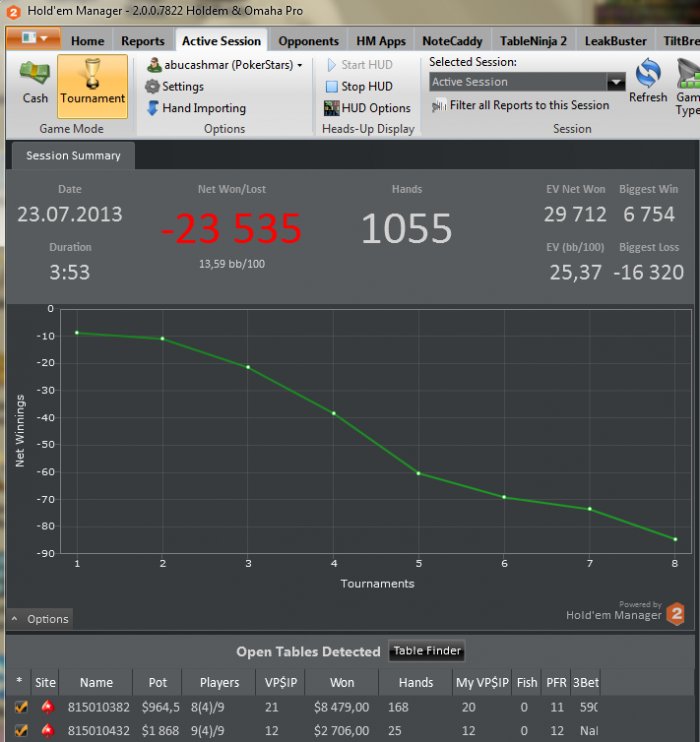The image size is (700, 742).
Task: Sort by the Players column header
Action: pos(219,682)
